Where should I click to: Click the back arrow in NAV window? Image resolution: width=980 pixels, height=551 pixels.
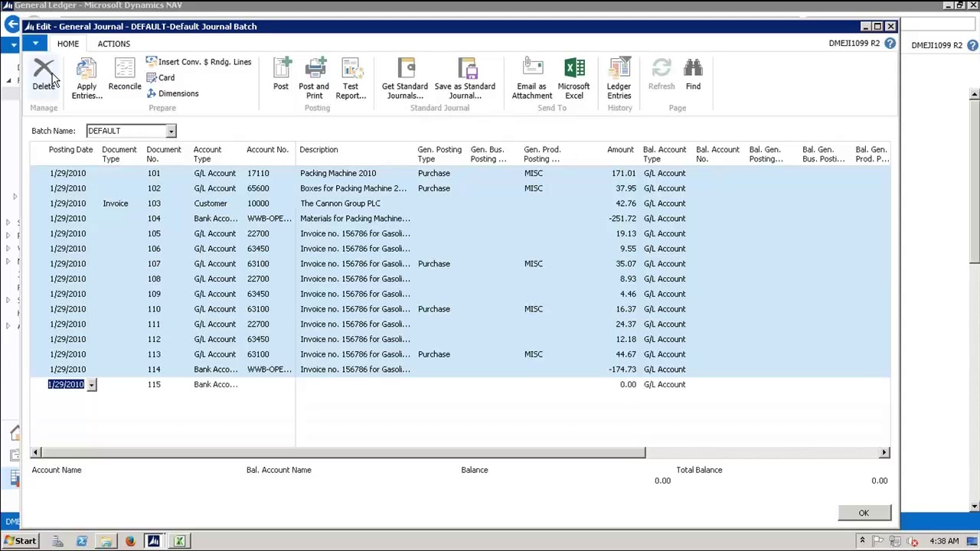click(x=12, y=24)
